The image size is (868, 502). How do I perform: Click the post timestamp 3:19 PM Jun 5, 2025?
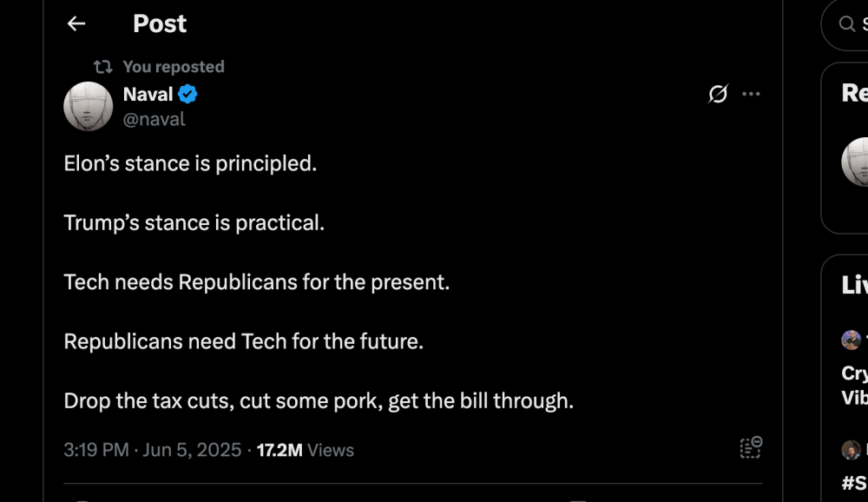click(x=152, y=450)
